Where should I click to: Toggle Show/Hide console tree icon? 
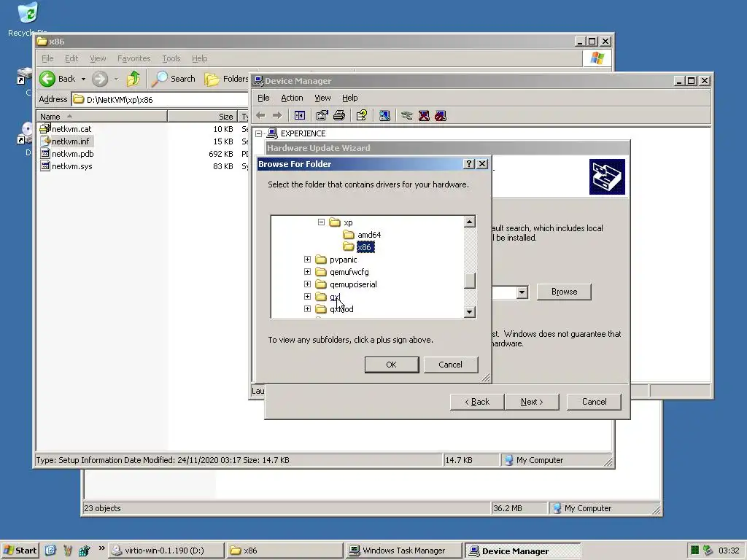click(x=300, y=115)
